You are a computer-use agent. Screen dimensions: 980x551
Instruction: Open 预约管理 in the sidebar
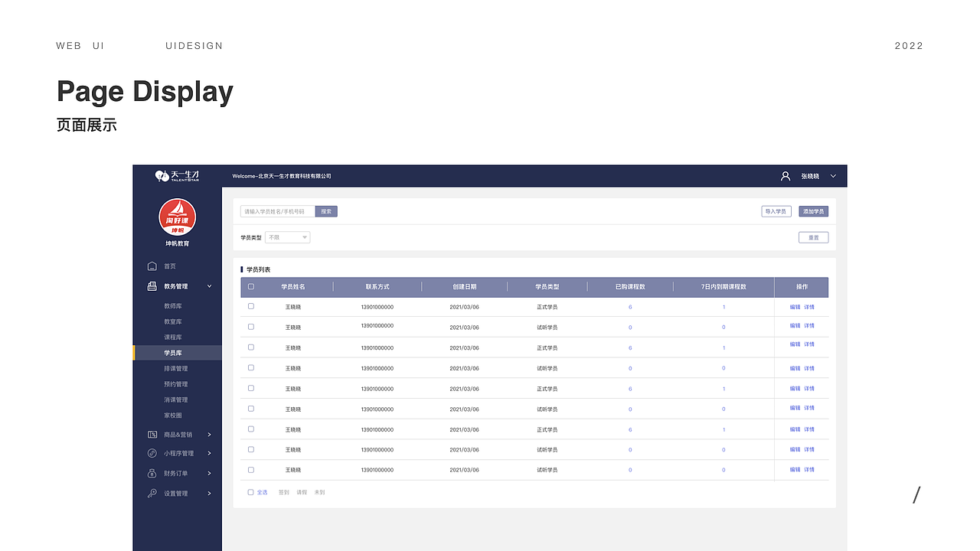pos(176,384)
